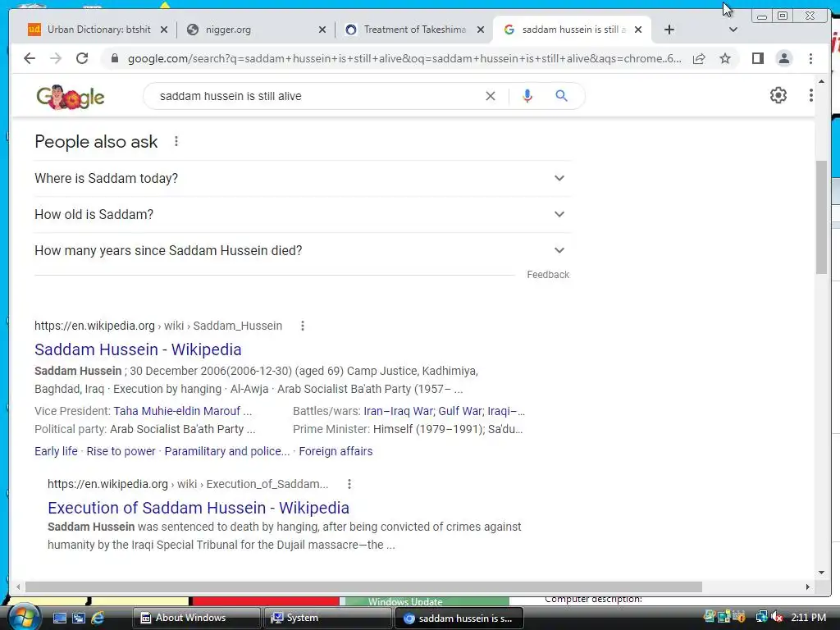Expand 'How many years since Saddam Hussein died?'
The height and width of the screenshot is (630, 840).
tap(302, 250)
